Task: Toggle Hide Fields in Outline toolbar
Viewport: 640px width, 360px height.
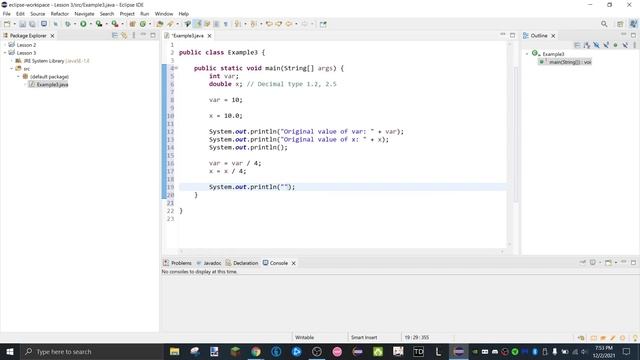Action: 596,45
